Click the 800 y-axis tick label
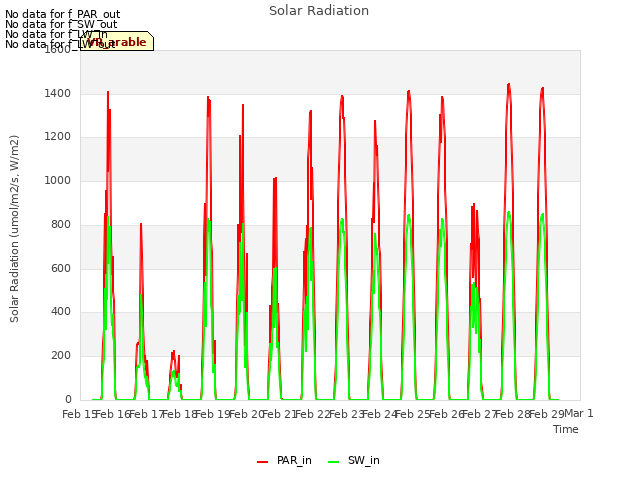Viewport: 640px width, 480px height. click(61, 224)
